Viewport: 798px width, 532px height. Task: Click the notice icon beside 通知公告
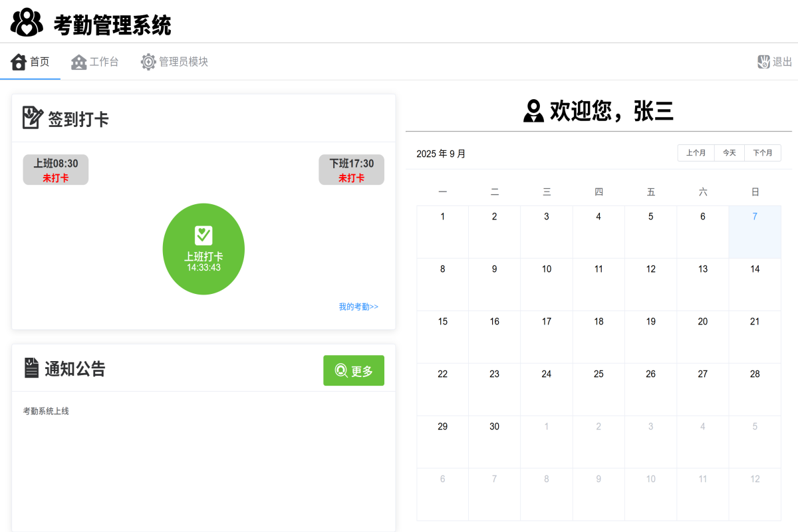(x=31, y=368)
